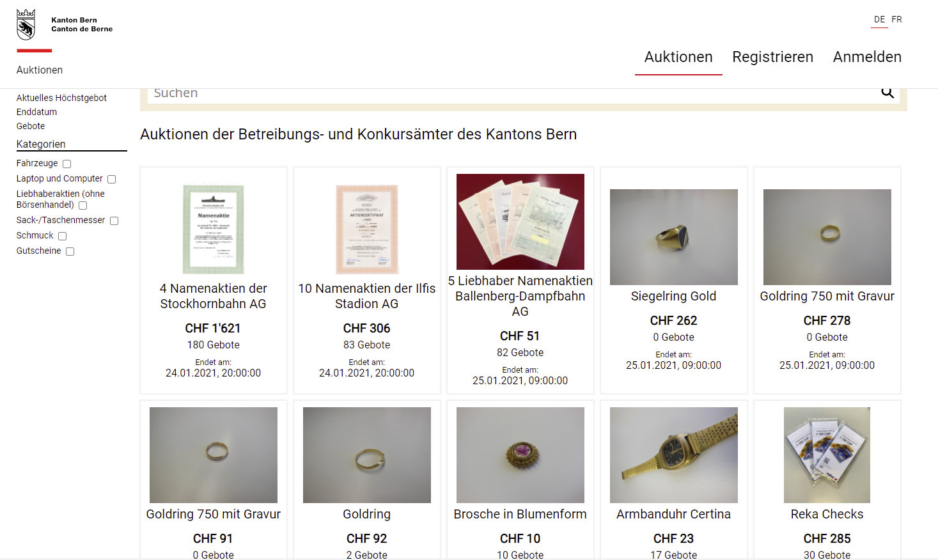The height and width of the screenshot is (560, 938).
Task: Check the Schmuck category filter
Action: 62,237
